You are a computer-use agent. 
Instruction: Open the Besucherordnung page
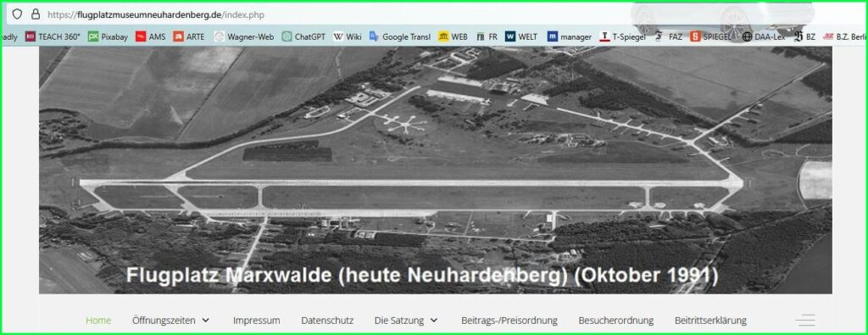[x=616, y=320]
